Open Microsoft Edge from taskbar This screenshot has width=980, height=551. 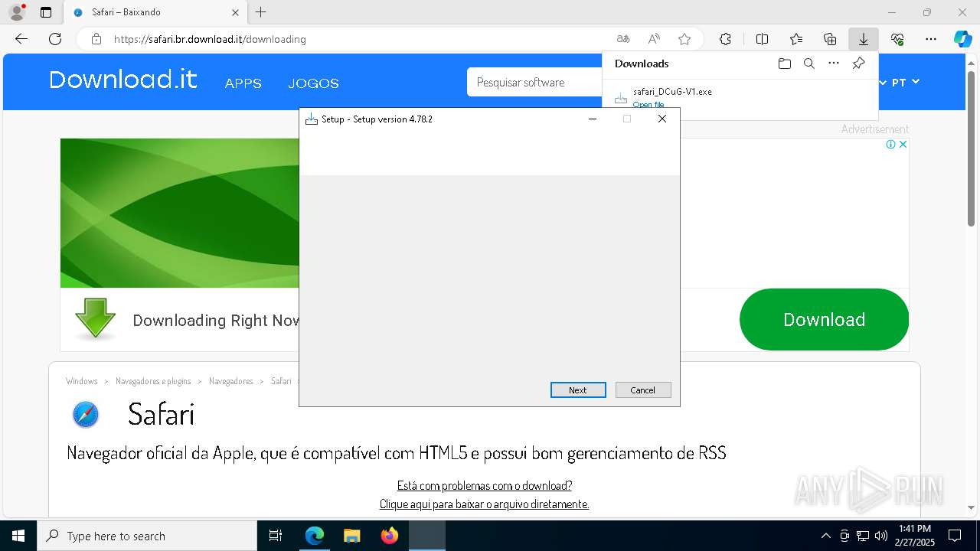tap(315, 536)
